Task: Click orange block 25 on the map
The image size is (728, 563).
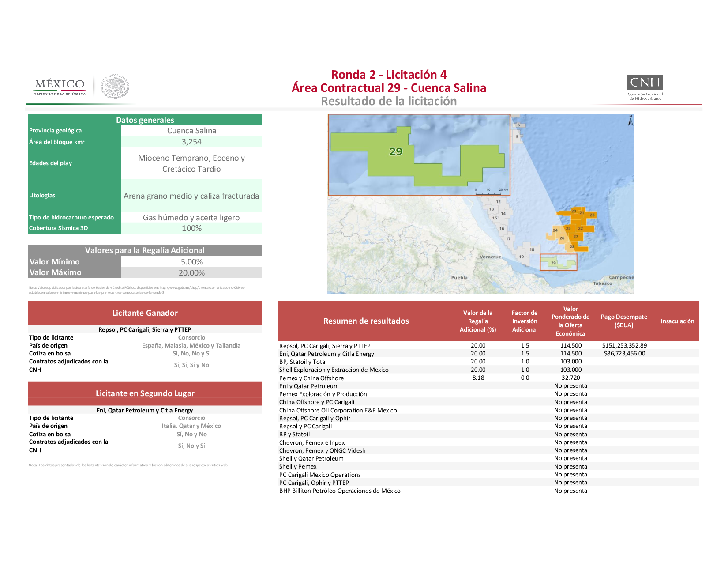Action: (x=568, y=228)
